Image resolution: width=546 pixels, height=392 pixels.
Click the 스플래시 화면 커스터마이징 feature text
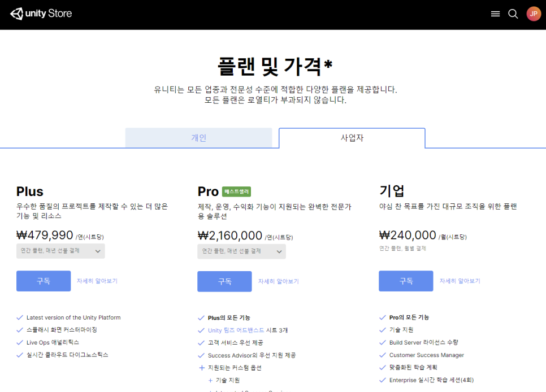[62, 330]
